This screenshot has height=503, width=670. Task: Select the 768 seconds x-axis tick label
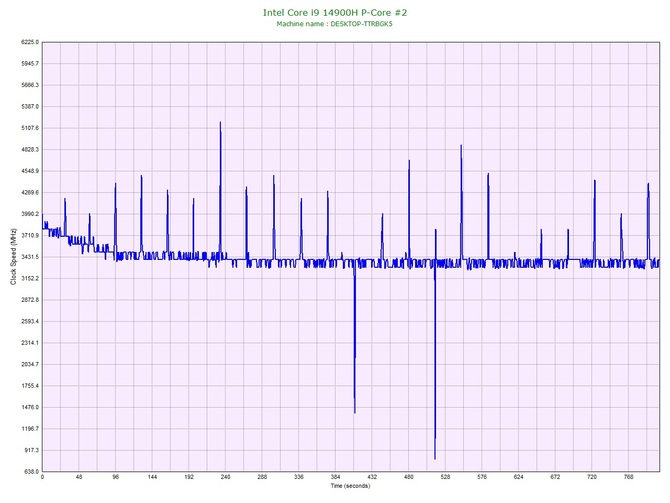[x=629, y=477]
